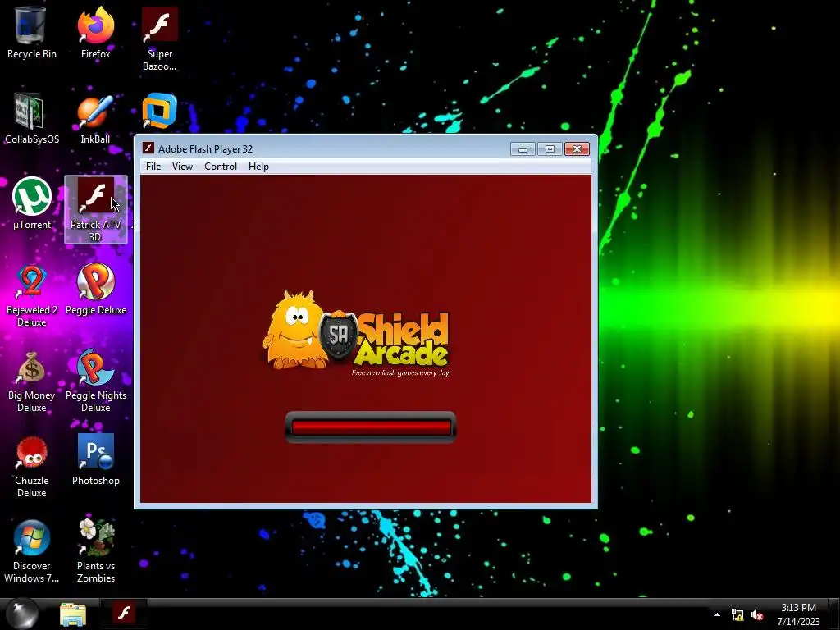
Task: Click the Flash icon in the title bar
Action: tap(148, 148)
